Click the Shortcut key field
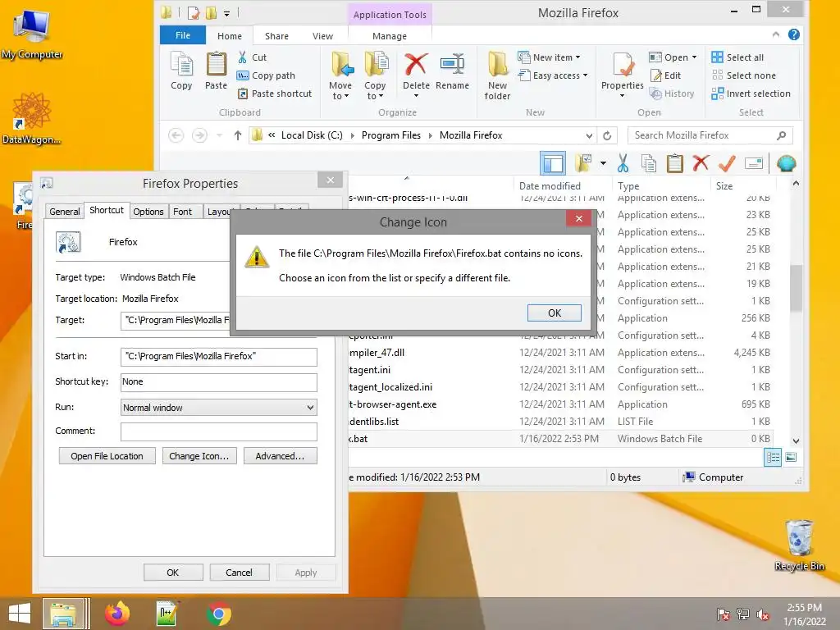The image size is (840, 630). pyautogui.click(x=218, y=382)
